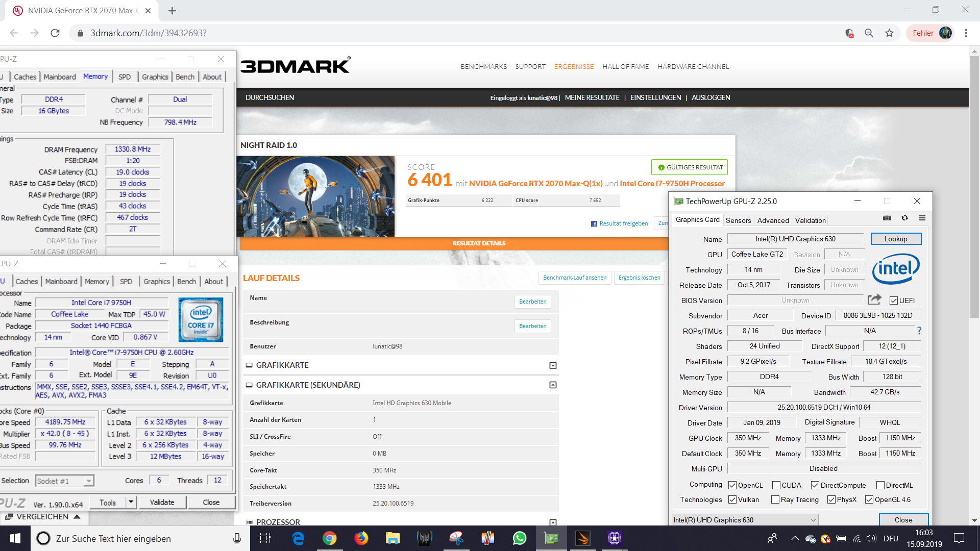The image size is (980, 551).
Task: Switch to the Validation tab in GPU-Z
Action: (810, 220)
